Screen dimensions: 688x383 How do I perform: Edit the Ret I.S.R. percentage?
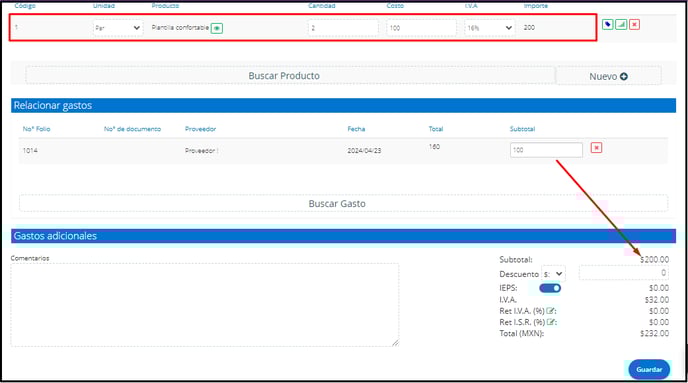(550, 322)
